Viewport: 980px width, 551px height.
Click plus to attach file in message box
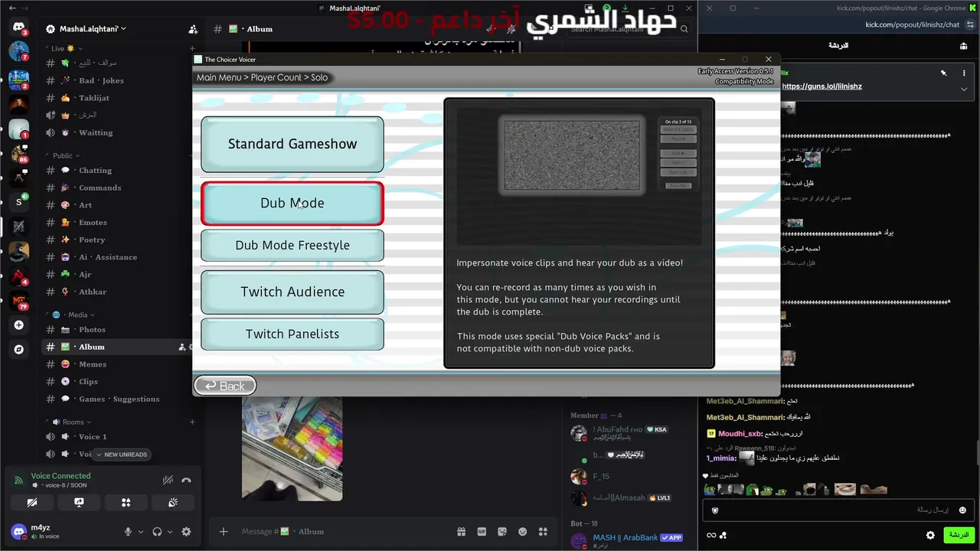click(224, 531)
